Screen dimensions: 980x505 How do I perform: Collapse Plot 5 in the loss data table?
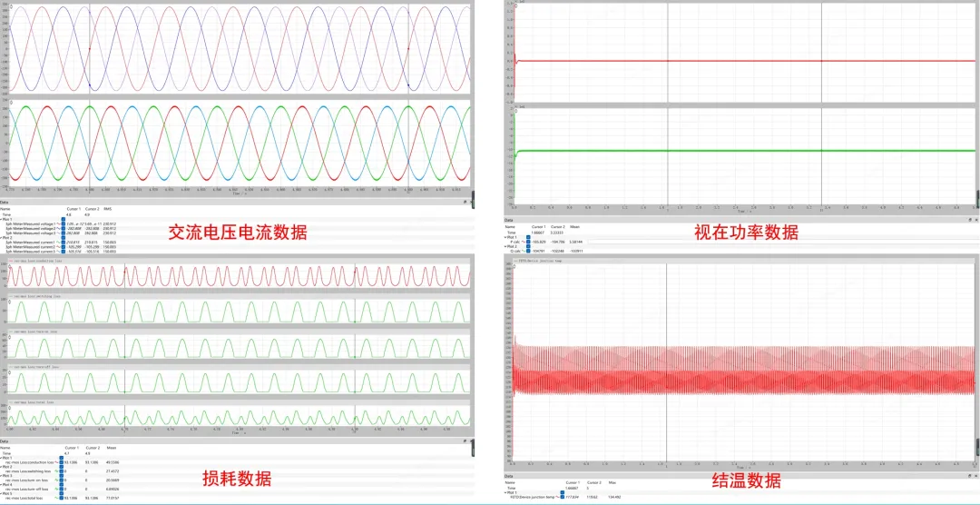2,495
